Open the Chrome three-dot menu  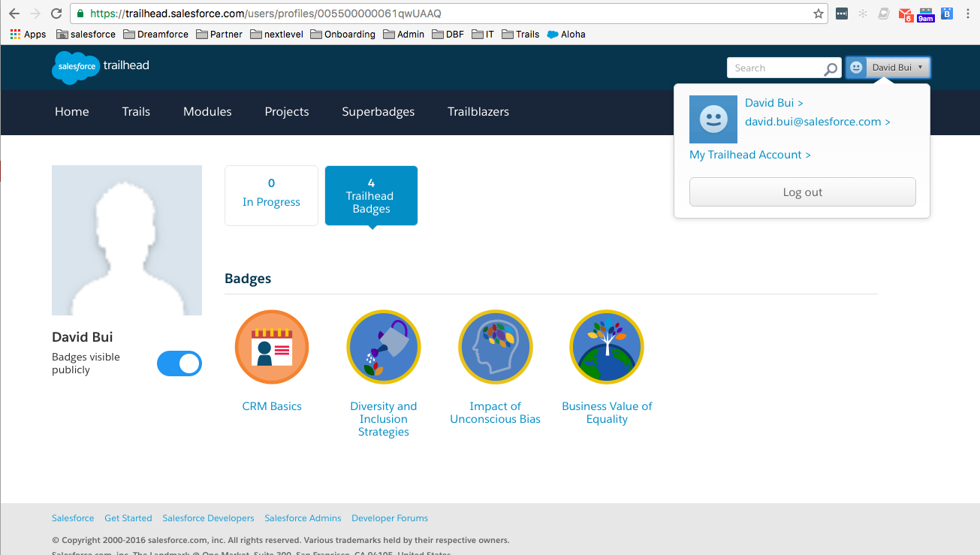point(967,14)
